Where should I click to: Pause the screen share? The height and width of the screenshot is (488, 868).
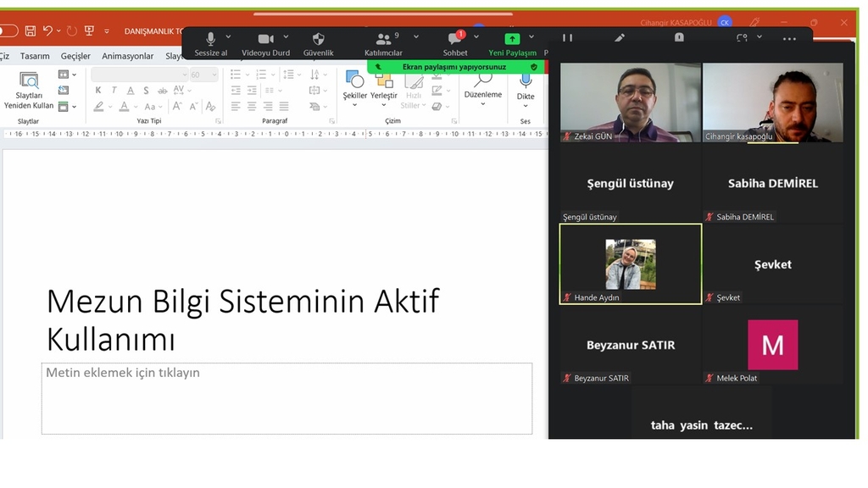click(x=567, y=38)
